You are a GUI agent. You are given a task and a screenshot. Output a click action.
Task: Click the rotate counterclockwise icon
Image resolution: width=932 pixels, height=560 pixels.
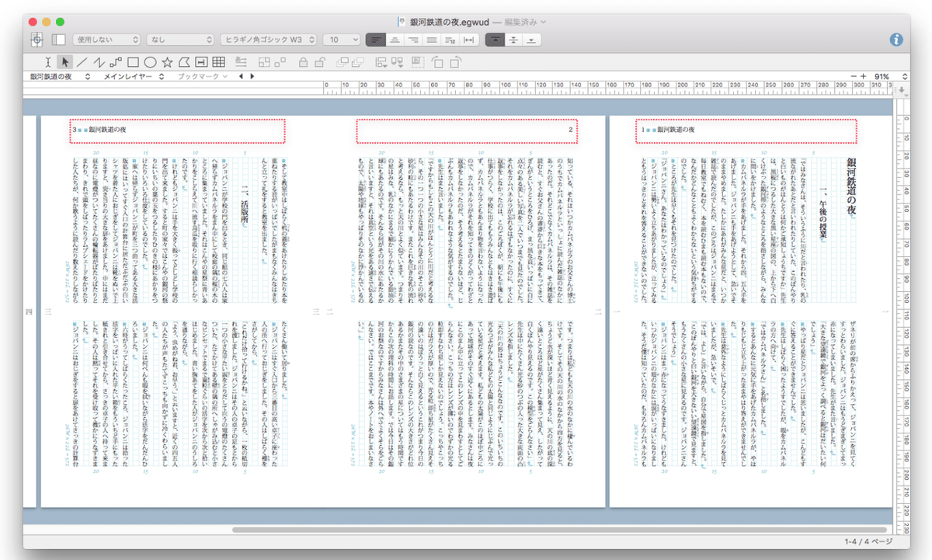pyautogui.click(x=437, y=61)
